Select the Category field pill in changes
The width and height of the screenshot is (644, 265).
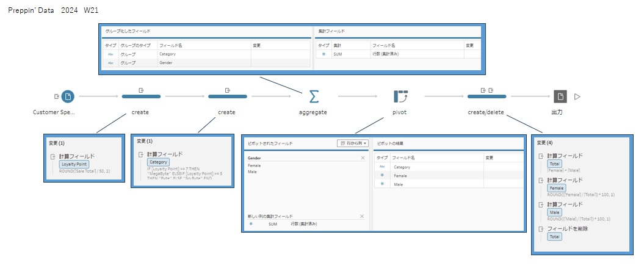(158, 162)
